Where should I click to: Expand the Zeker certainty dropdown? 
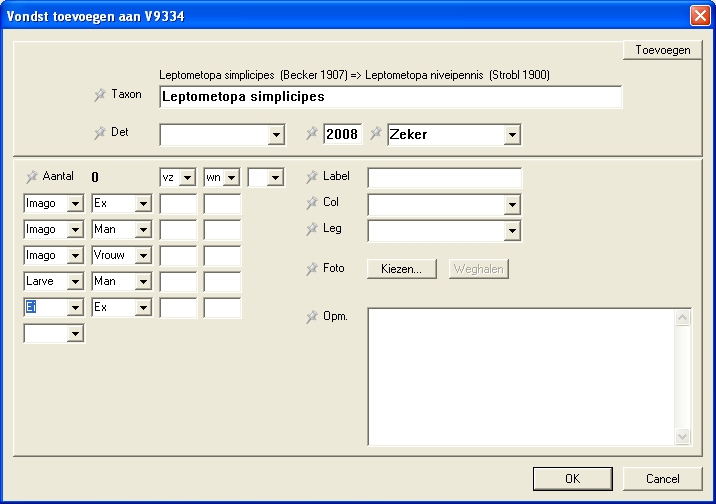pyautogui.click(x=511, y=135)
